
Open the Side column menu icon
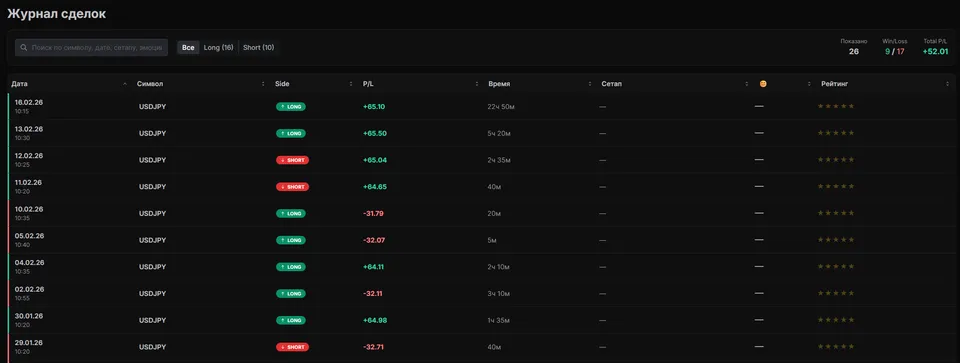(x=351, y=84)
